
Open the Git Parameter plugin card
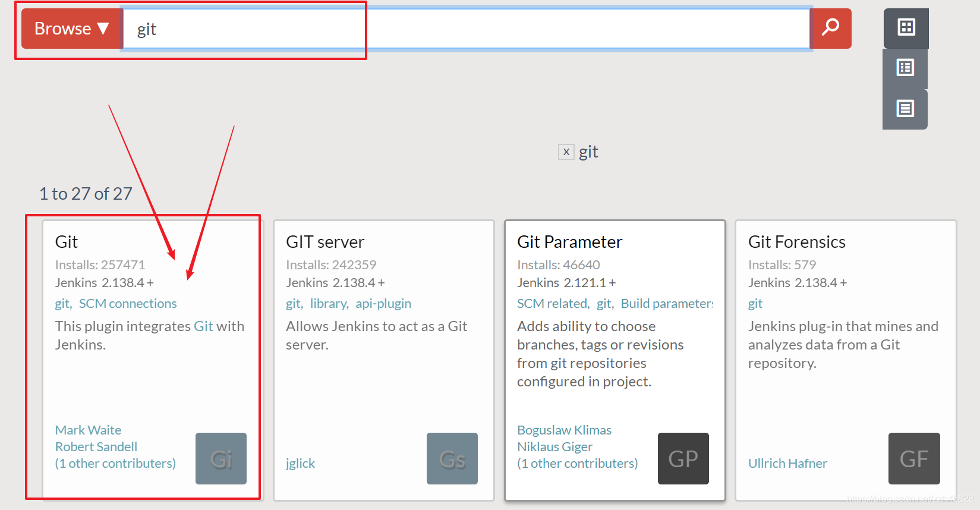pos(615,360)
